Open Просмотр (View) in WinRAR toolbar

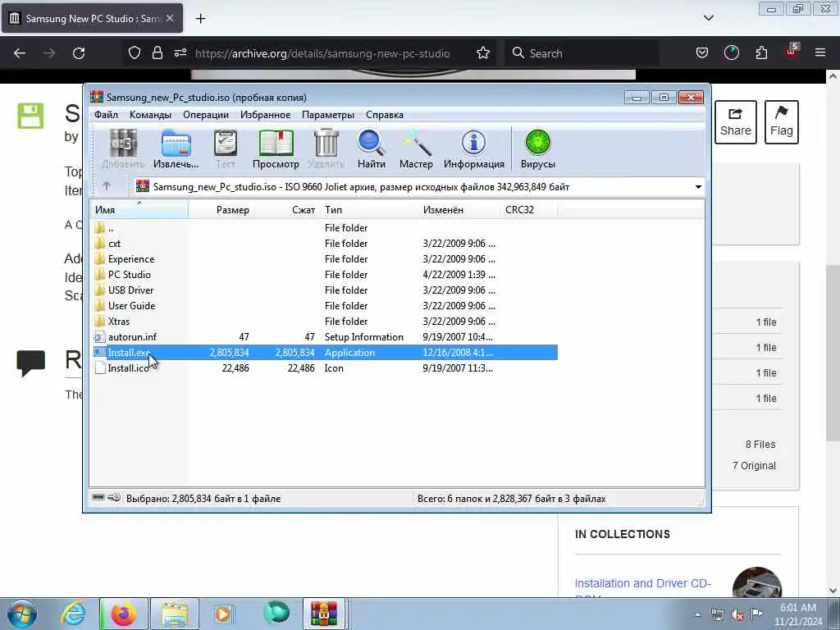(x=276, y=149)
